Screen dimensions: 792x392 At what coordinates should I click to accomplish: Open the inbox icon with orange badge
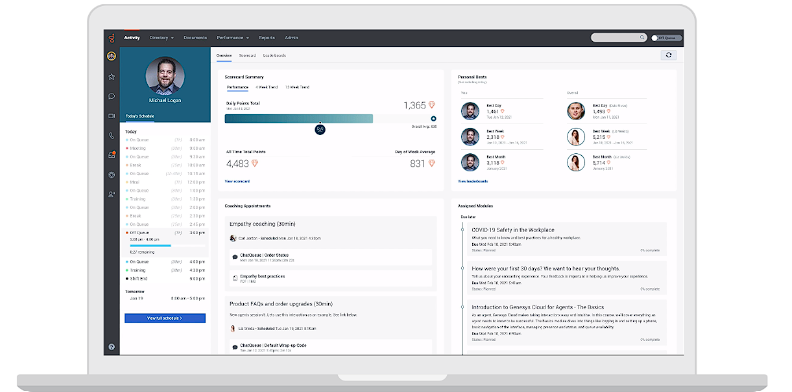tap(112, 155)
